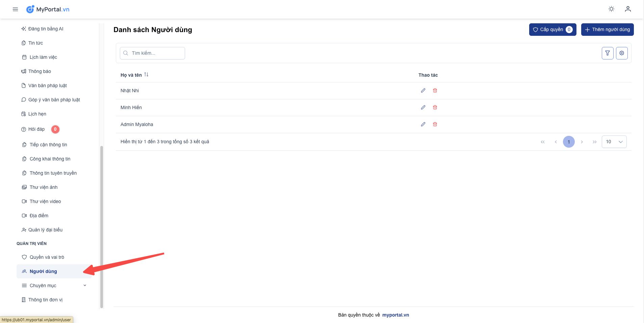The image size is (644, 323).
Task: Open Quyền và vai trò menu item
Action: [47, 257]
